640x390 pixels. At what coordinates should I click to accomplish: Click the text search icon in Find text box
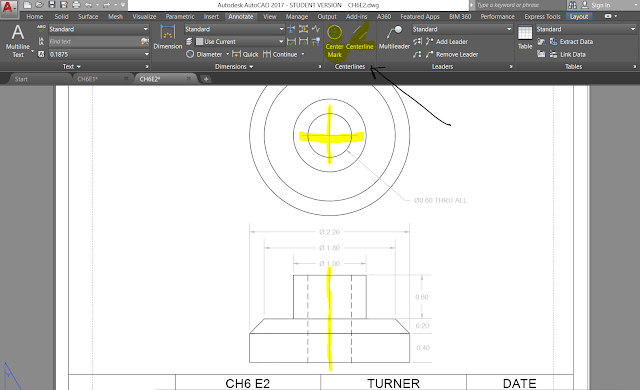coord(144,41)
